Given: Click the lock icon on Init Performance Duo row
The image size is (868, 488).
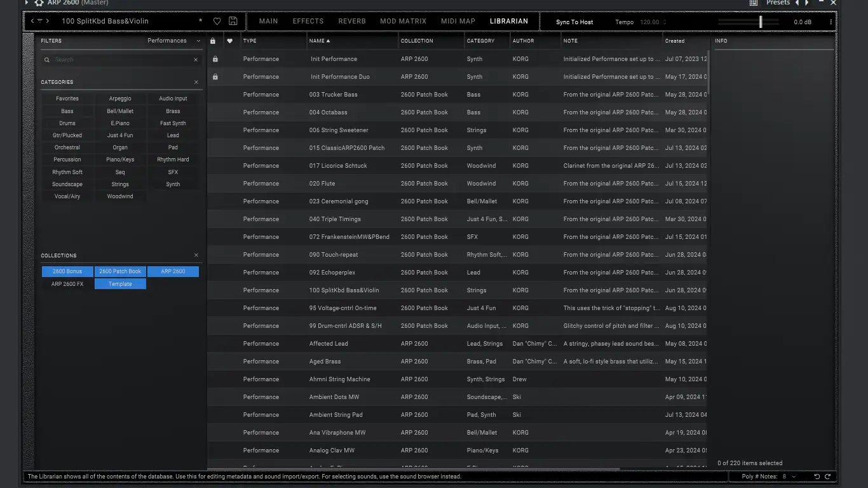Looking at the screenshot, I should coord(215,77).
